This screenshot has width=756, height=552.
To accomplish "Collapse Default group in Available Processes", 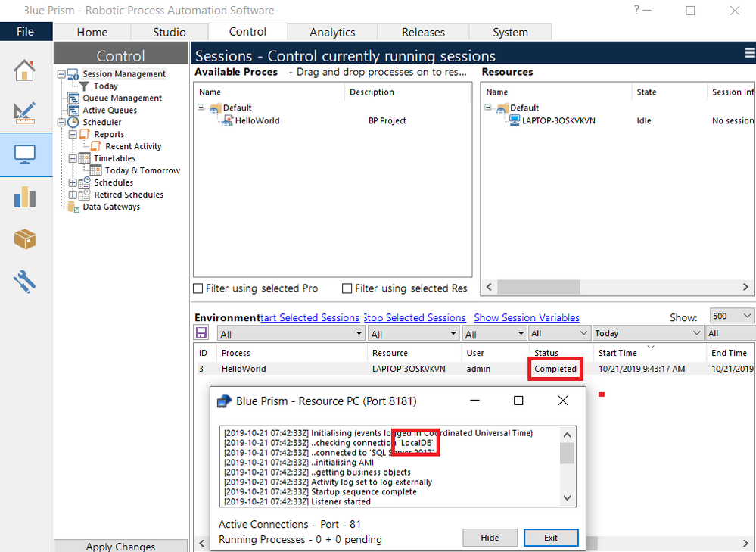I will pyautogui.click(x=201, y=108).
